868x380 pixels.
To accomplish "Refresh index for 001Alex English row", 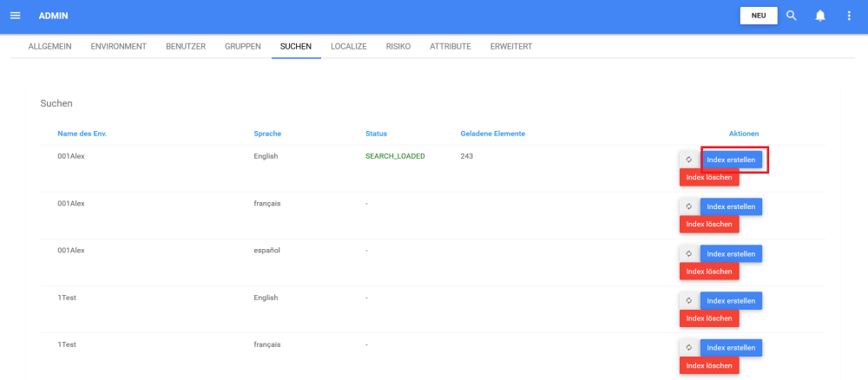I will click(x=689, y=160).
